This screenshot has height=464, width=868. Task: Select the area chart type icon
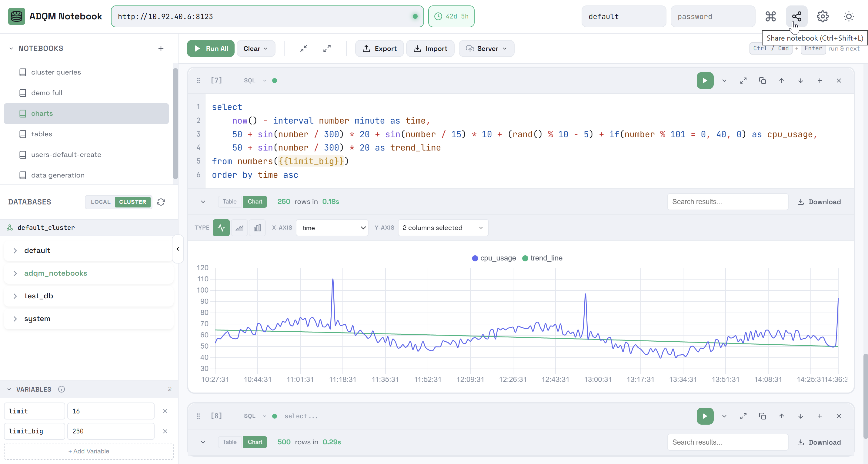(x=239, y=228)
